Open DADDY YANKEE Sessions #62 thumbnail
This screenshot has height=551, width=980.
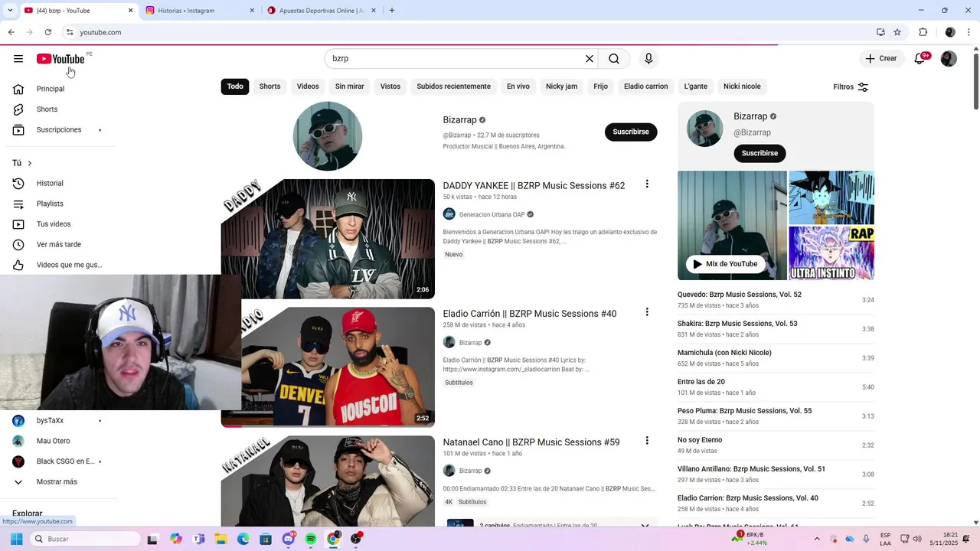328,239
